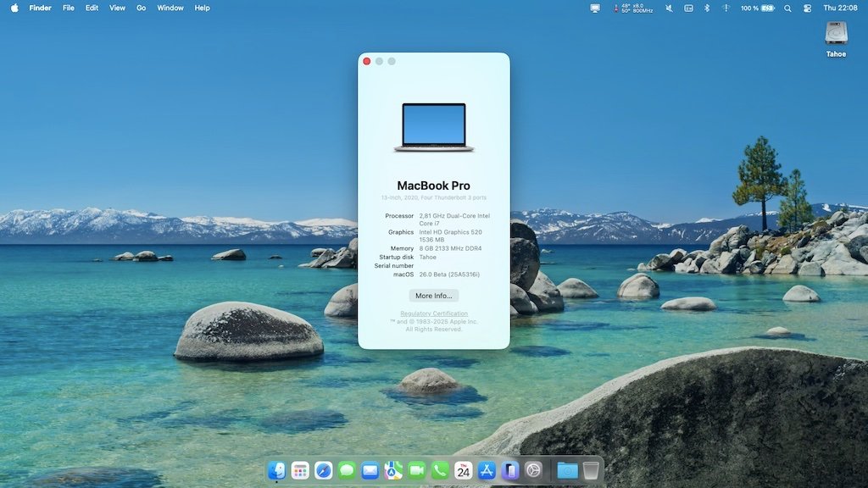Open the App Store from the Dock
This screenshot has width=868, height=488.
487,470
